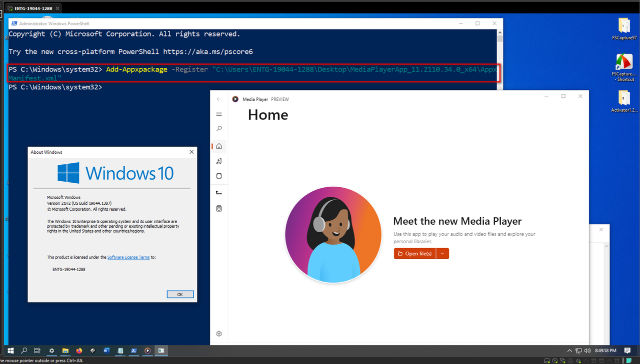The width and height of the screenshot is (640, 364).
Task: Open the Windows Start menu
Action: pyautogui.click(x=10, y=351)
